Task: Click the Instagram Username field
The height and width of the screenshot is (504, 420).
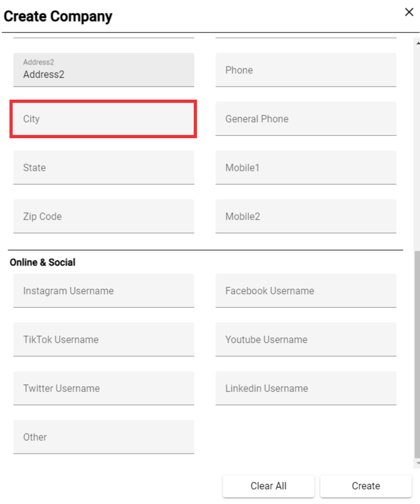Action: click(104, 291)
